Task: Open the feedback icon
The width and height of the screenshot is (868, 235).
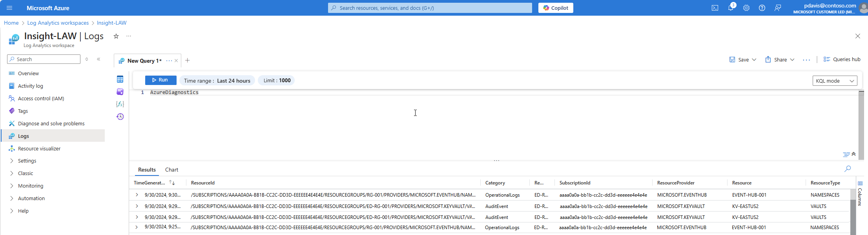Action: [x=778, y=8]
